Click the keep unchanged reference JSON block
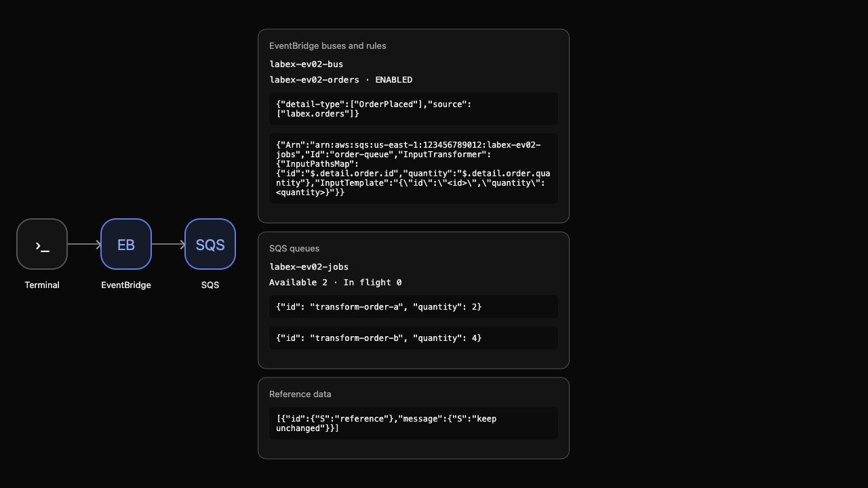This screenshot has height=488, width=868. click(x=414, y=424)
